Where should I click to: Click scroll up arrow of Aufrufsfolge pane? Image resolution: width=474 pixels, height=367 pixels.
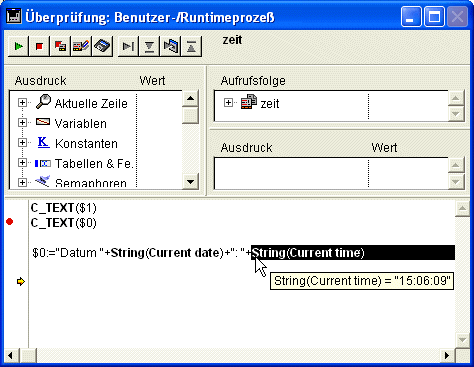[x=456, y=98]
